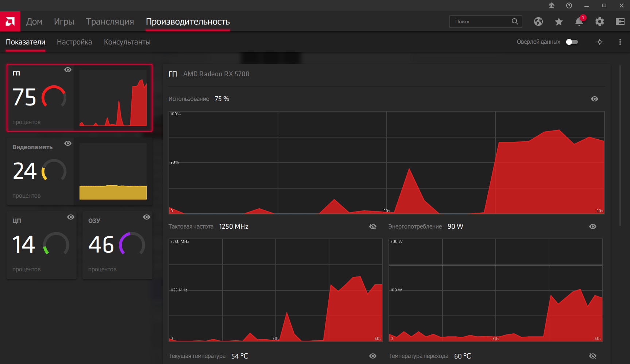
Task: Open the web browser globe icon
Action: pyautogui.click(x=538, y=22)
